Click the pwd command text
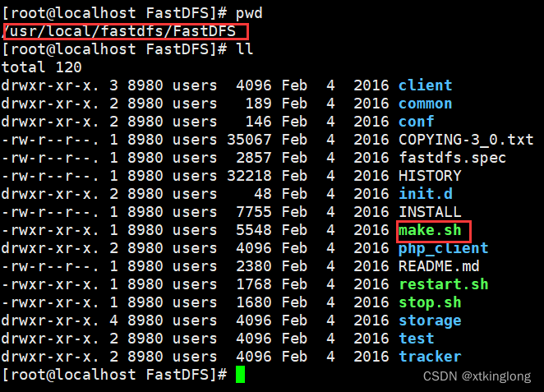The image size is (544, 392). click(249, 14)
